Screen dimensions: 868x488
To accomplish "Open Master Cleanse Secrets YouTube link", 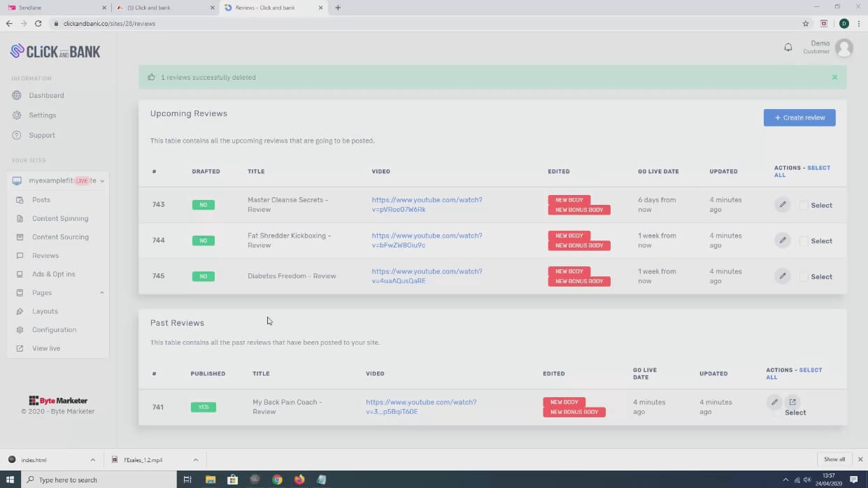I will (427, 205).
